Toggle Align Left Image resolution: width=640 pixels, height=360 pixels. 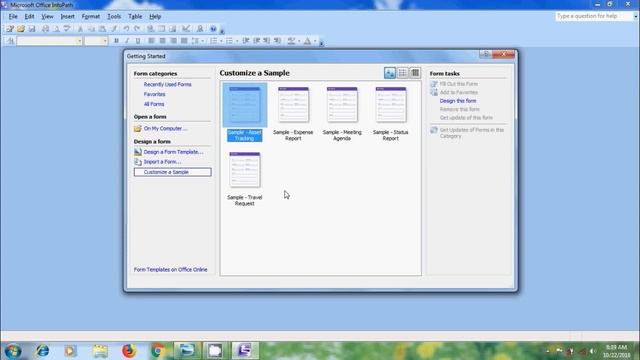point(151,41)
